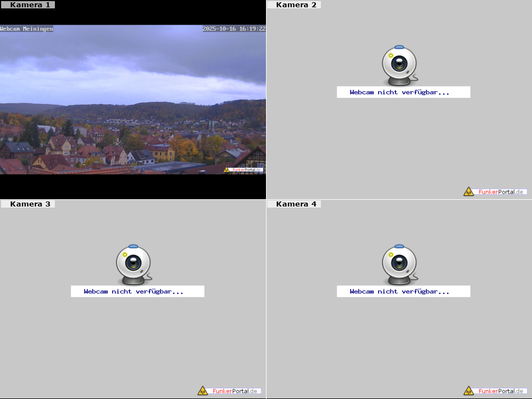Open FunkerPortal.de text link in Kamera 4
Viewport: 532px width, 399px height.
[501, 391]
